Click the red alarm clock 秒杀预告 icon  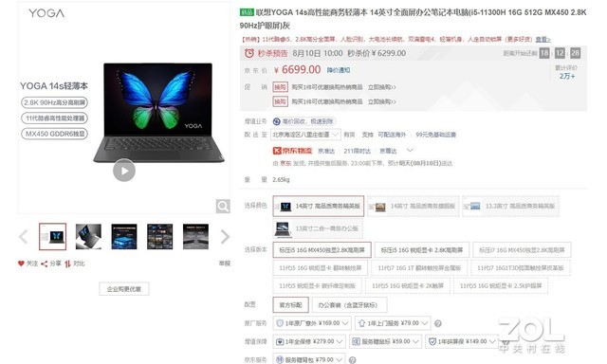pos(249,53)
